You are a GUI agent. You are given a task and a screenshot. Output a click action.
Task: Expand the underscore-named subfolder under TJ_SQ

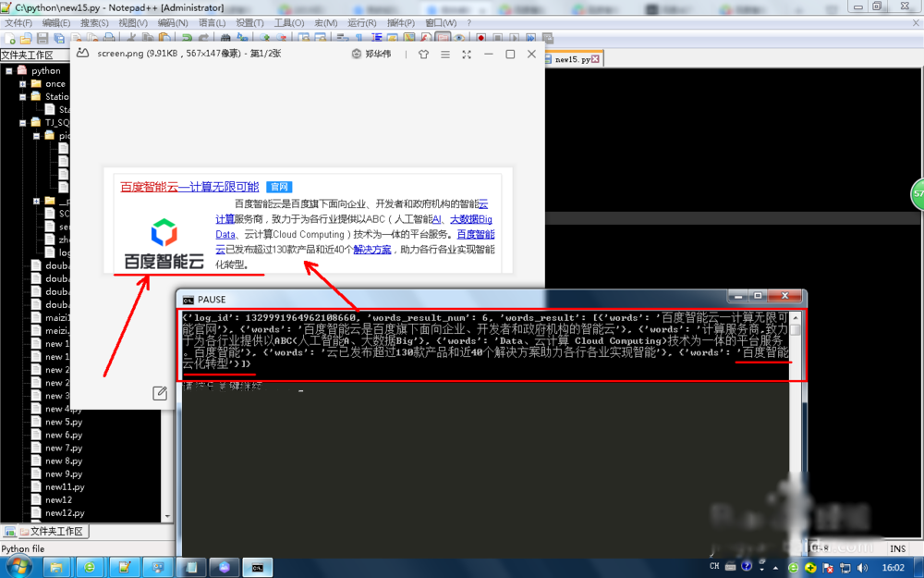coord(36,201)
